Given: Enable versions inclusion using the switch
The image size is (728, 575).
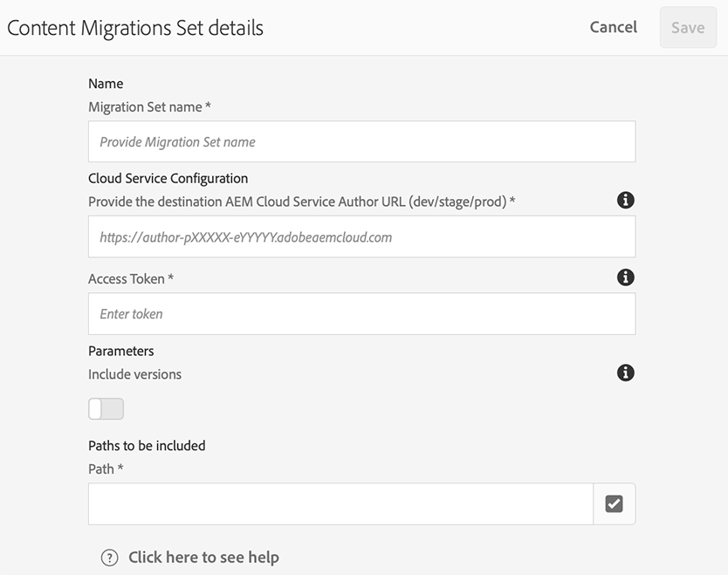Looking at the screenshot, I should click(106, 408).
